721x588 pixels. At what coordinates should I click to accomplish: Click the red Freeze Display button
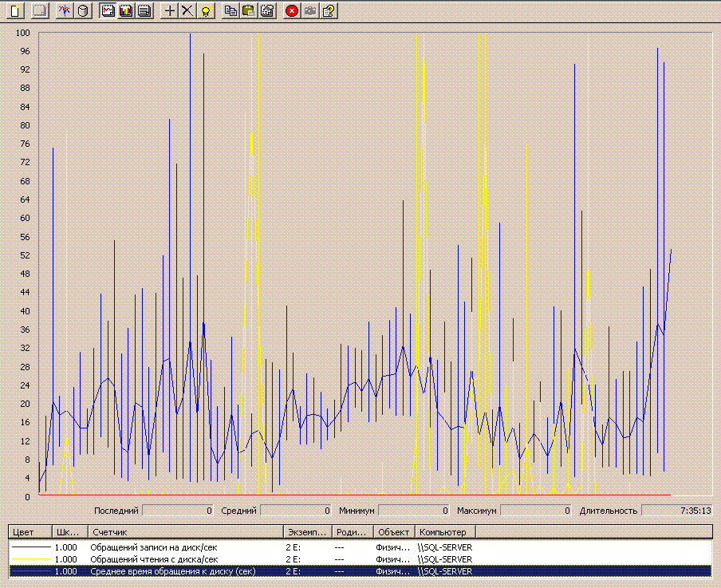pos(292,10)
